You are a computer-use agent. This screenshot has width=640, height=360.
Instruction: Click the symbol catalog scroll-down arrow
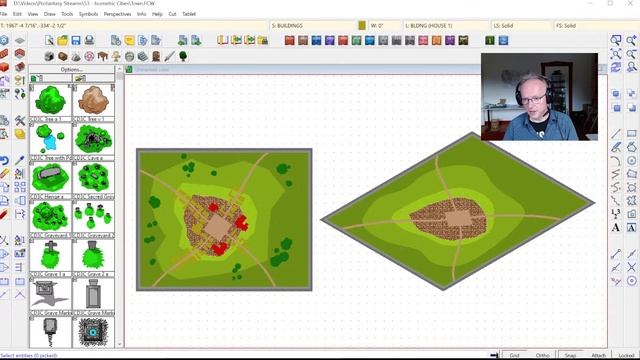[120, 344]
